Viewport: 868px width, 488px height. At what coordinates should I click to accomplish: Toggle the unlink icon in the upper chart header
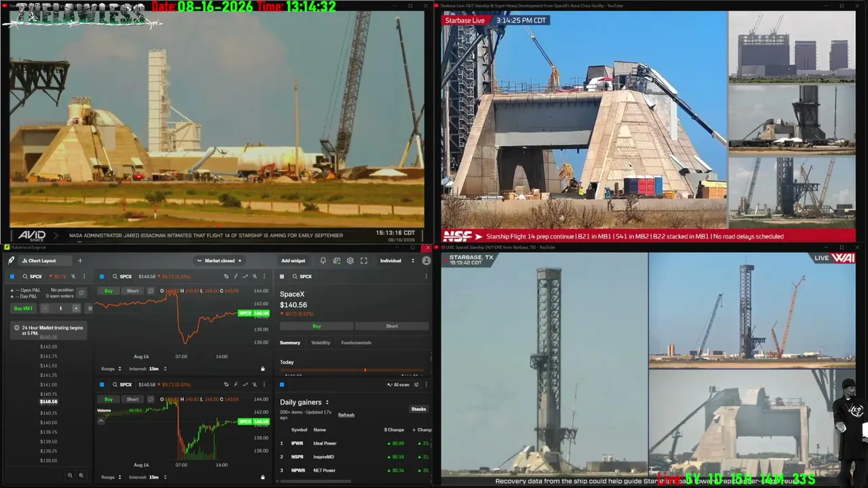tap(254, 277)
